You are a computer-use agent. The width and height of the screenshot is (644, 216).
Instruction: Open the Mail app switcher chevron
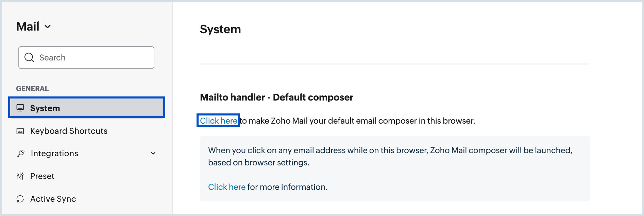click(x=48, y=26)
